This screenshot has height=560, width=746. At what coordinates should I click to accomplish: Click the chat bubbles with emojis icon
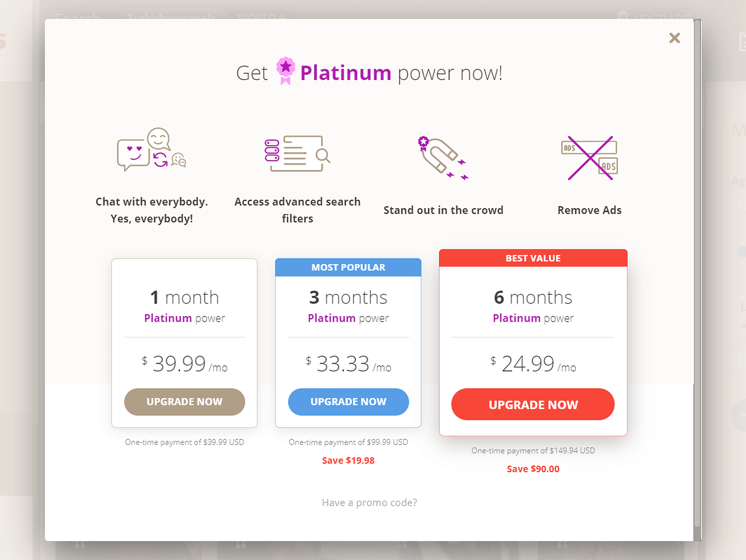pos(152,149)
